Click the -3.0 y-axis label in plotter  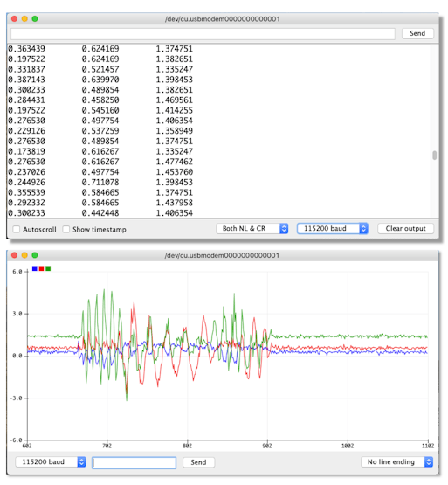[x=16, y=398]
